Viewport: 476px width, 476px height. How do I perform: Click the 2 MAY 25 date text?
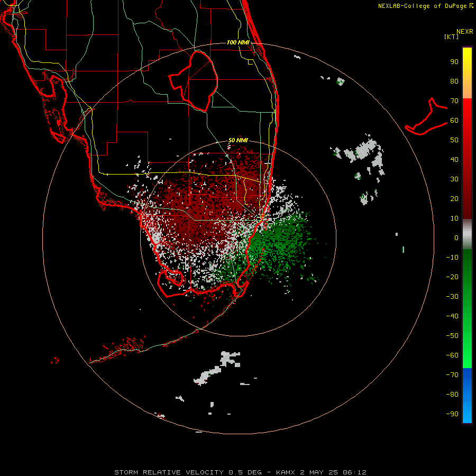tap(318, 472)
